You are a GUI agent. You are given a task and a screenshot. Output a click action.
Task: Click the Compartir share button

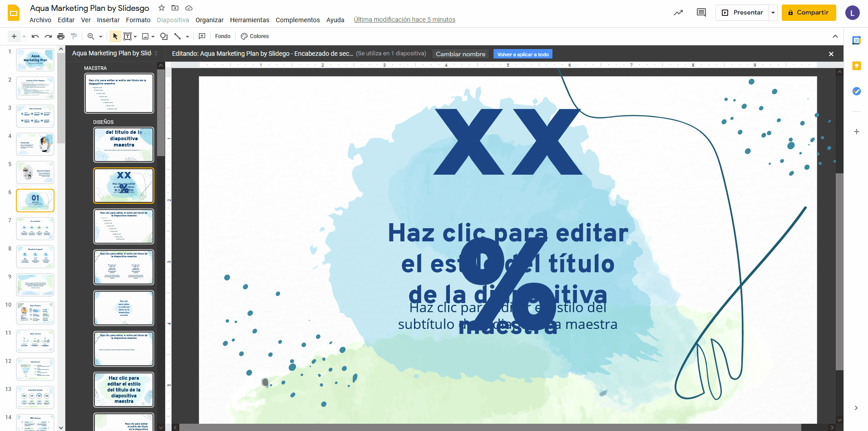[x=809, y=13]
